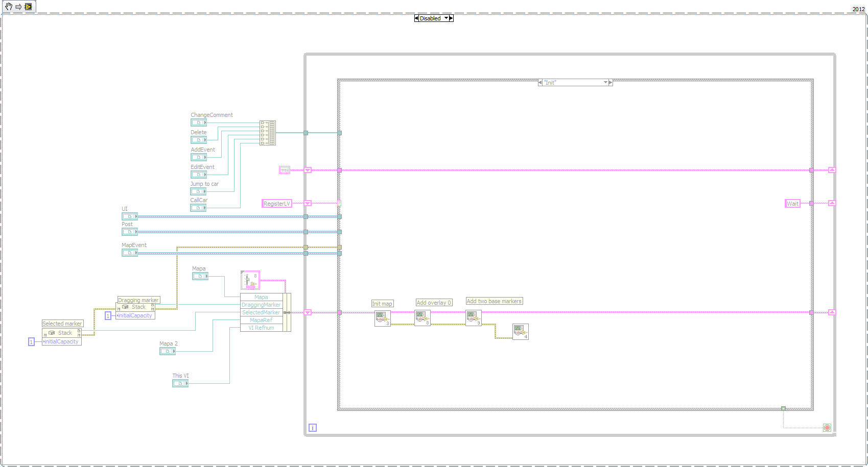This screenshot has width=868, height=467.
Task: Click the "2012" version label
Action: 859,9
